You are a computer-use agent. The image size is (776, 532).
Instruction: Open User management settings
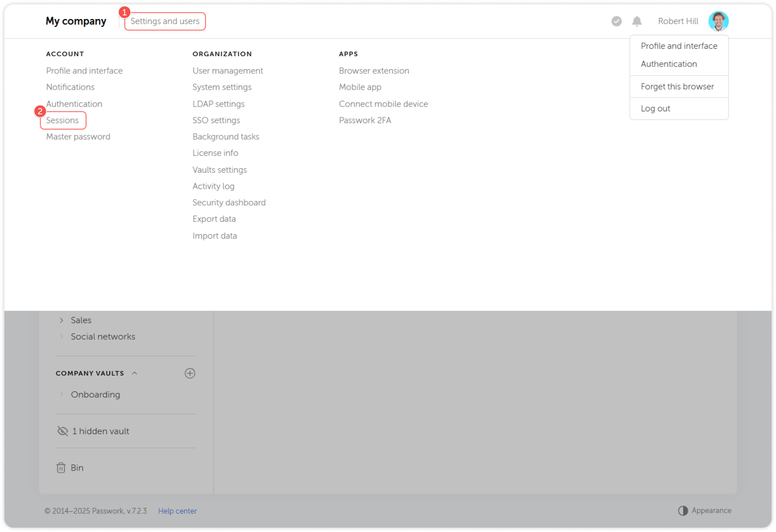click(228, 71)
